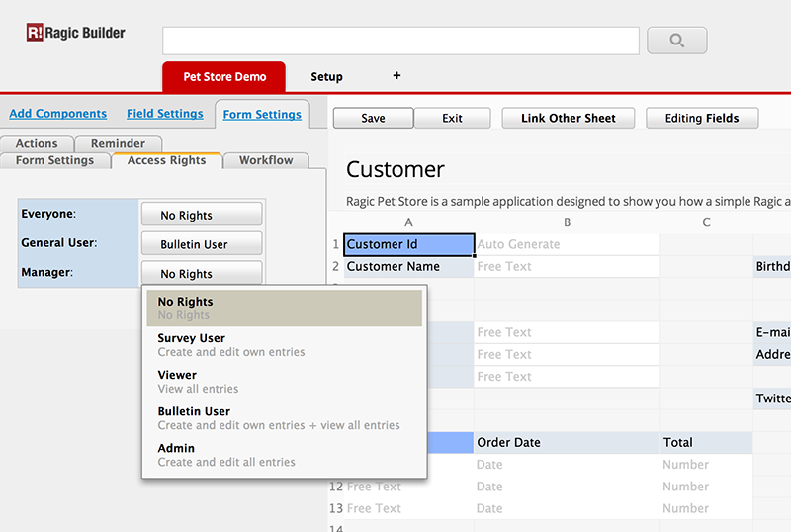
Task: Add a new tab with the plus icon
Action: point(397,76)
